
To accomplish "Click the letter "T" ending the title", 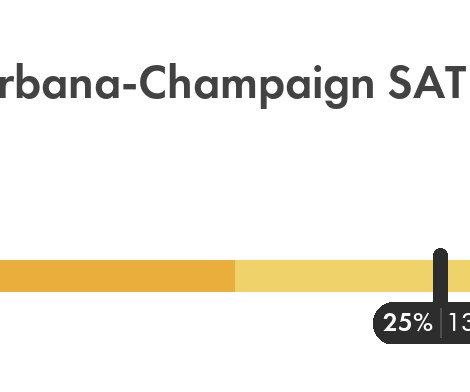I will tap(452, 83).
